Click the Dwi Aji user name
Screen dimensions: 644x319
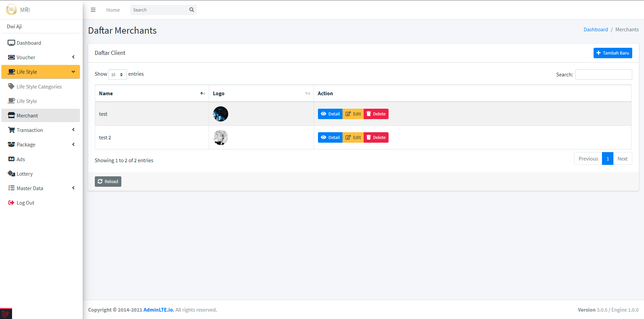coord(14,26)
